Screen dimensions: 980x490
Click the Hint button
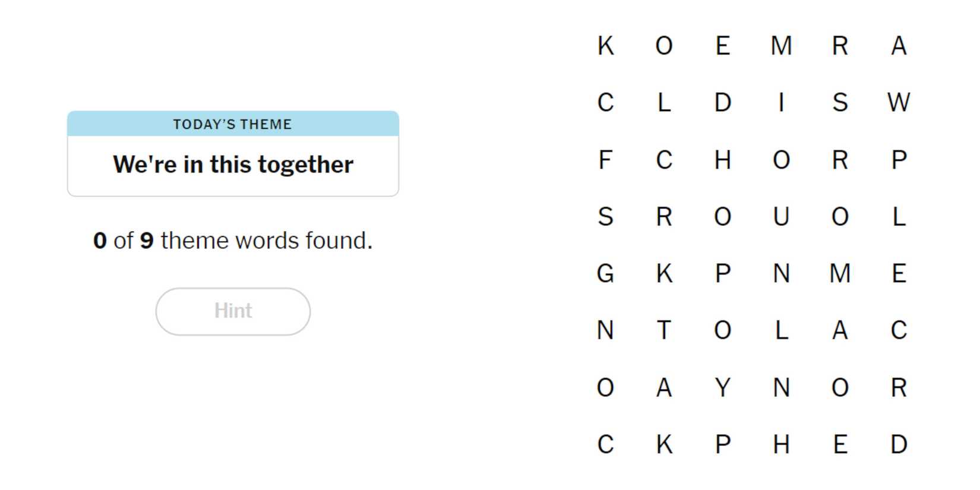click(x=233, y=311)
